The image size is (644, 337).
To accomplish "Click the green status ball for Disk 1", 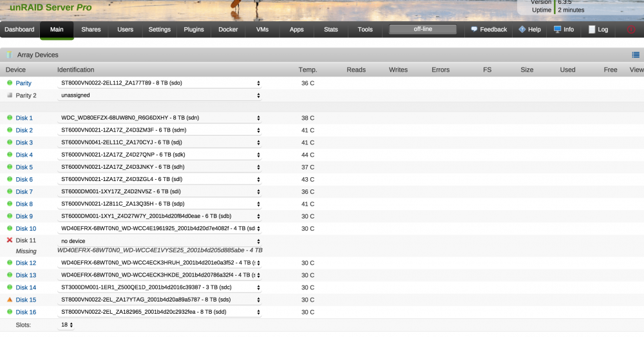I will click(10, 117).
